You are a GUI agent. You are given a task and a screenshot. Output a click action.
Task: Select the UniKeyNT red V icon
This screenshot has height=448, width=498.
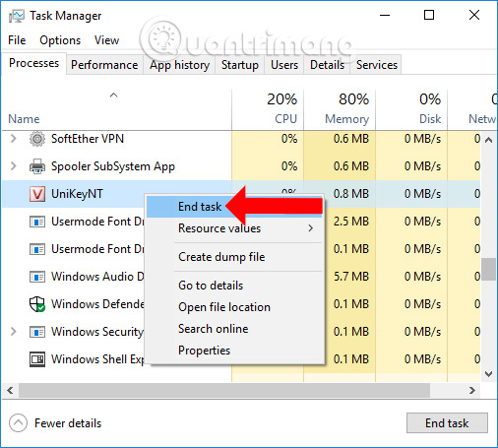[37, 194]
